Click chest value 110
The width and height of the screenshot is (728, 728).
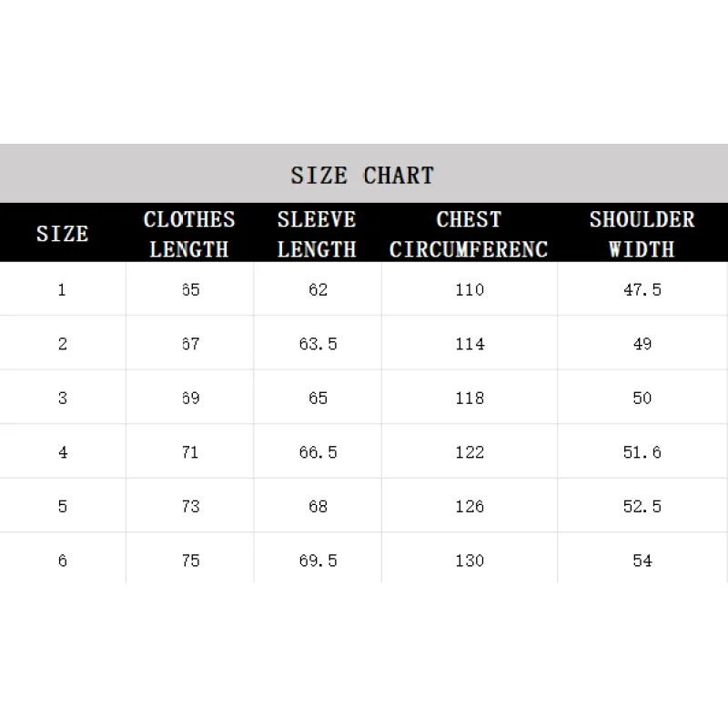click(470, 289)
